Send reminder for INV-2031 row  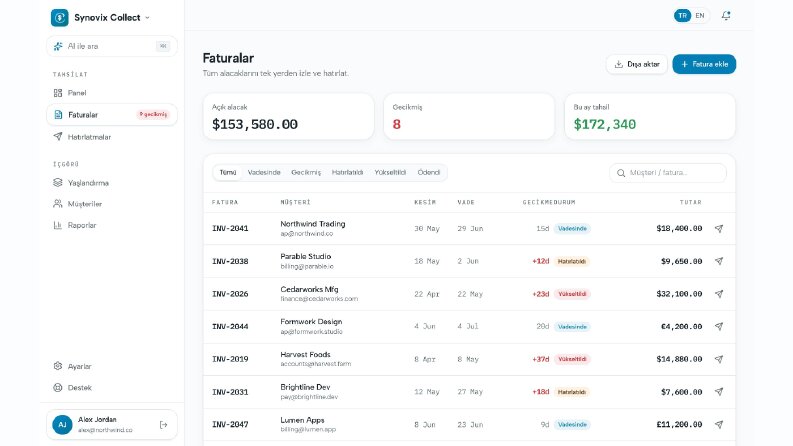coord(719,392)
